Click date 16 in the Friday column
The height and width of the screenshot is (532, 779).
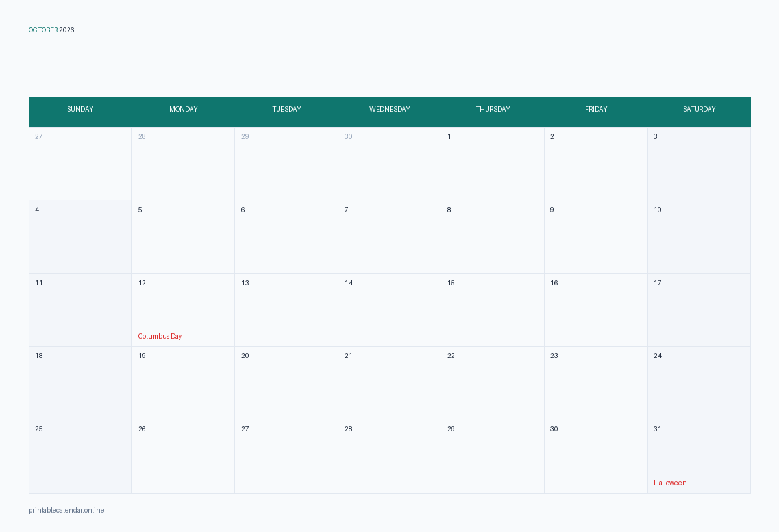554,283
